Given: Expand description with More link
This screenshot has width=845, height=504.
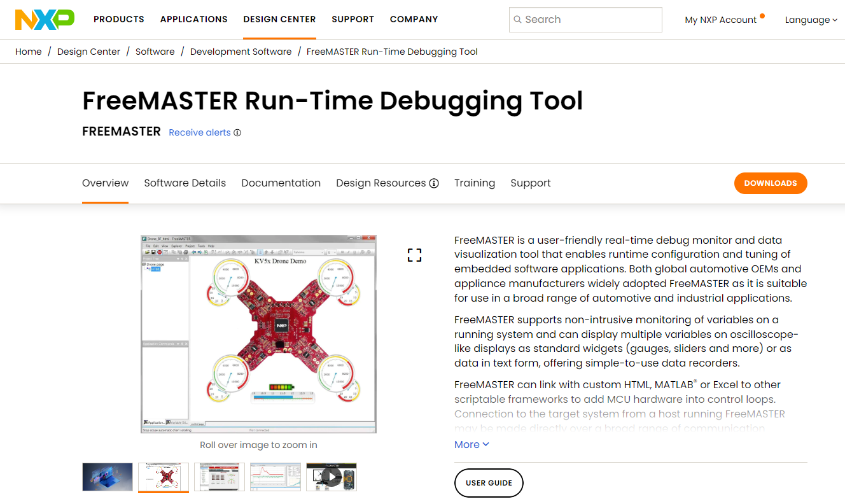Looking at the screenshot, I should click(471, 445).
